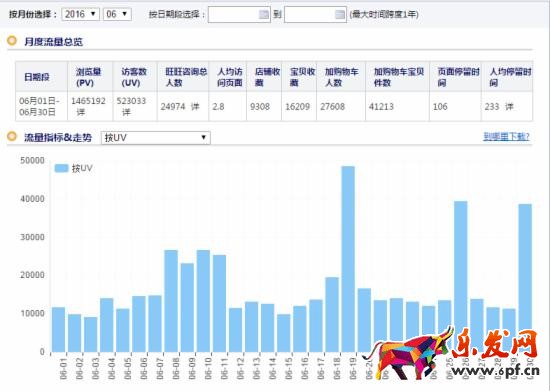Select the 2.8 pages per visit value
This screenshot has height=391, width=550.
[x=218, y=107]
